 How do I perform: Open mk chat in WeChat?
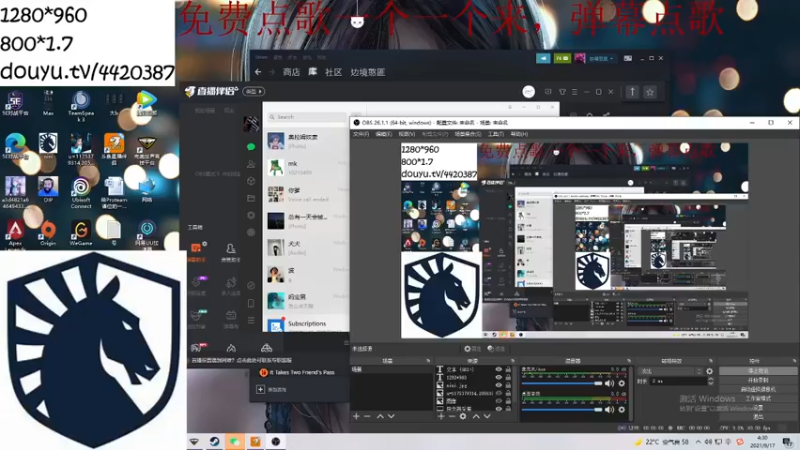[x=306, y=167]
